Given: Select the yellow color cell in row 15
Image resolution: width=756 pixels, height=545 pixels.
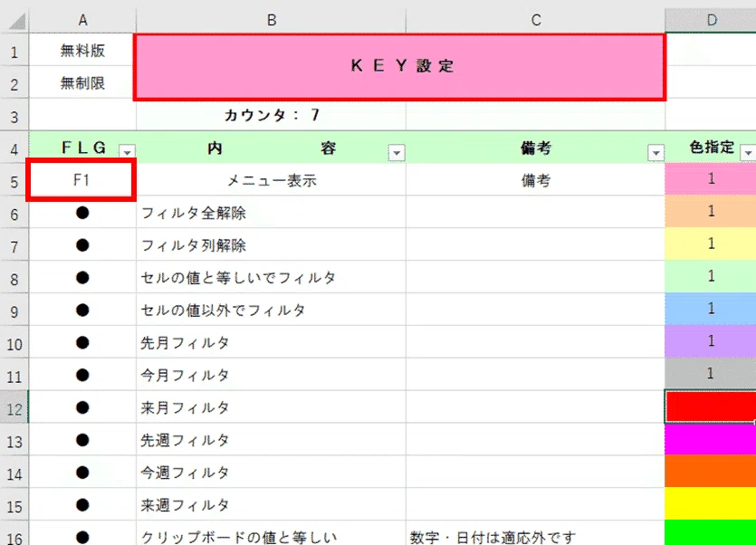Looking at the screenshot, I should click(x=710, y=503).
